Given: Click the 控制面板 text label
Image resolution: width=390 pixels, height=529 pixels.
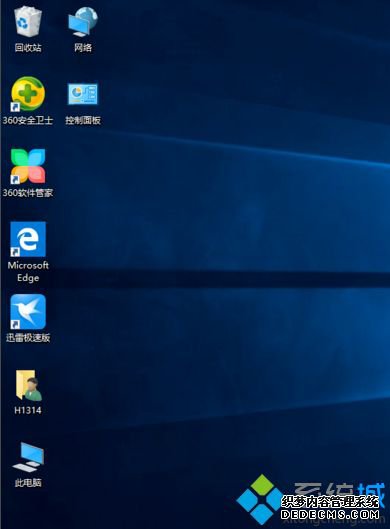Looking at the screenshot, I should click(x=83, y=120).
